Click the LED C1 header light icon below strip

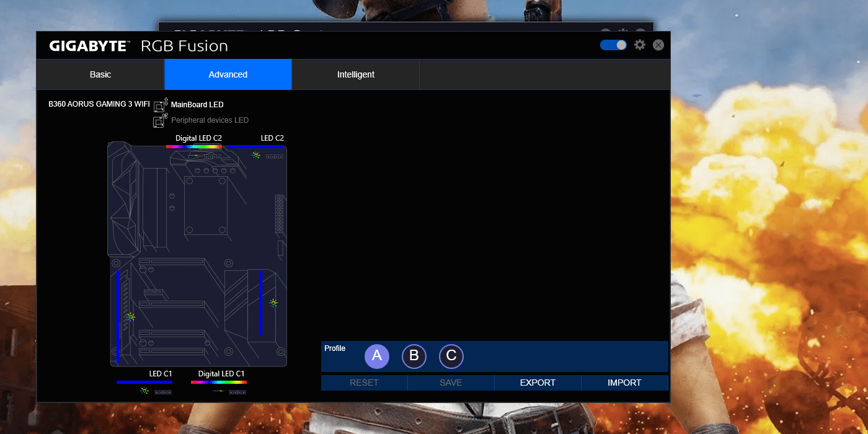(x=144, y=391)
